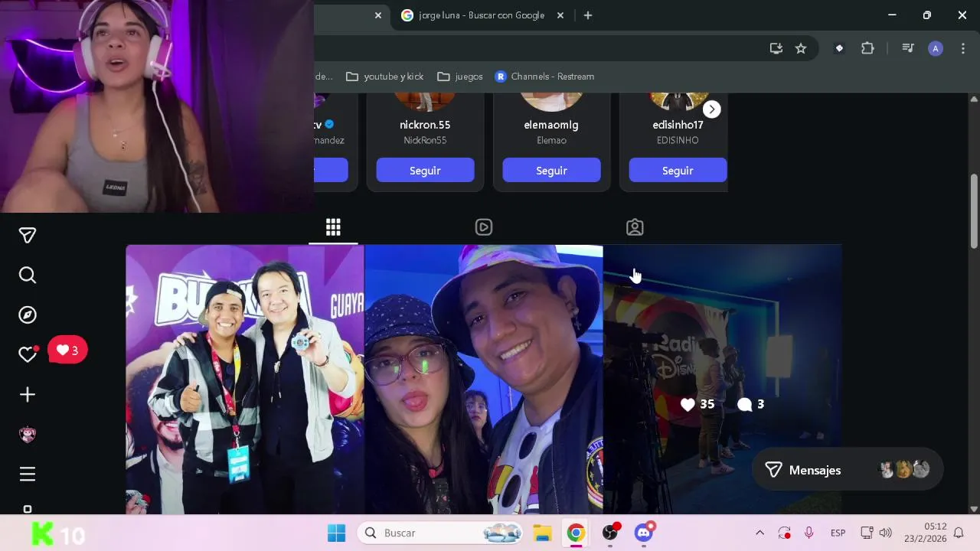Viewport: 980px width, 551px height.
Task: Click the 3 likes notification bubble
Action: 67,350
